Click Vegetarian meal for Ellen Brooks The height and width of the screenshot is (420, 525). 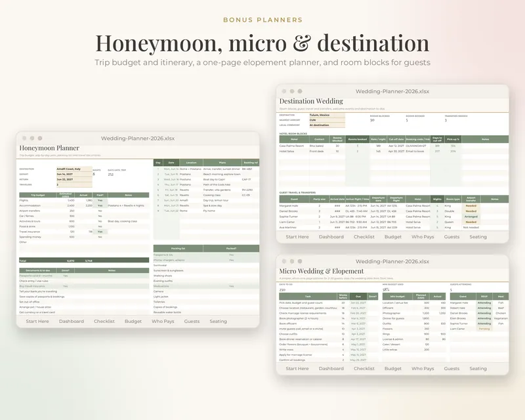click(x=501, y=318)
